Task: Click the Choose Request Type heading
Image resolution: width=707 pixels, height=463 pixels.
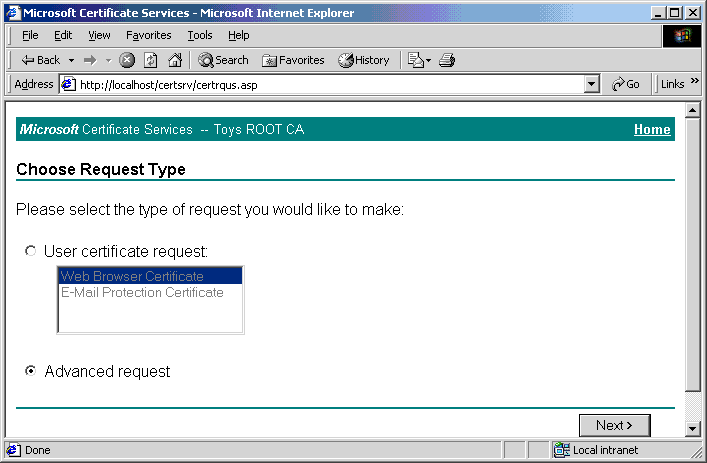Action: coord(101,169)
